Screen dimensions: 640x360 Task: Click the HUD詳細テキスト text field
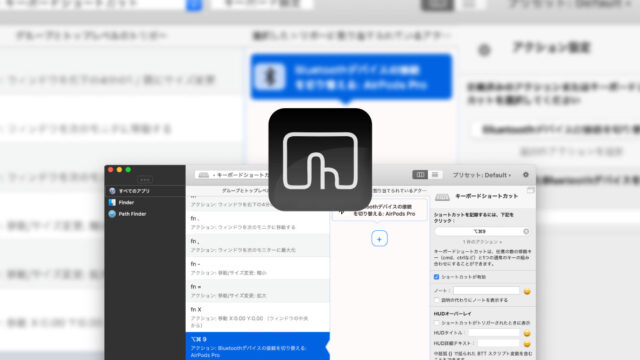coord(499,343)
